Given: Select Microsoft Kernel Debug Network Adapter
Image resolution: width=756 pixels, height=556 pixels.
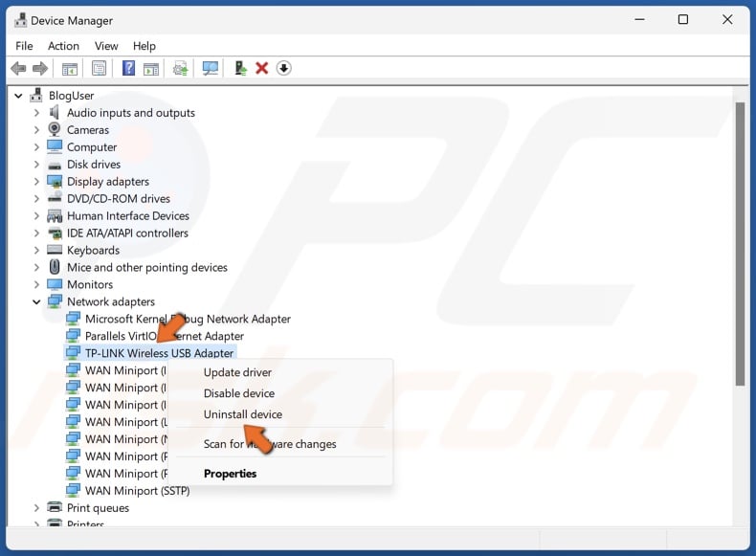Looking at the screenshot, I should click(188, 319).
